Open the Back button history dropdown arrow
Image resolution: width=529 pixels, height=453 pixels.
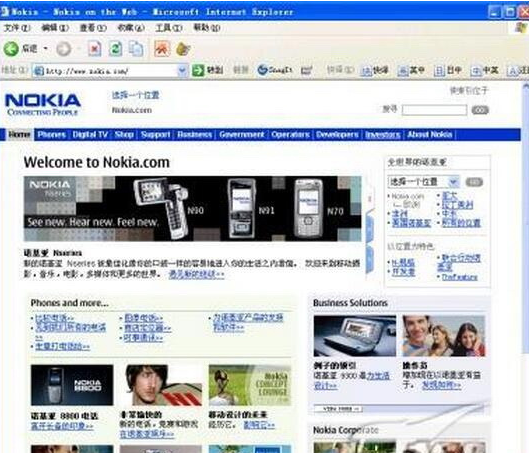coord(46,49)
